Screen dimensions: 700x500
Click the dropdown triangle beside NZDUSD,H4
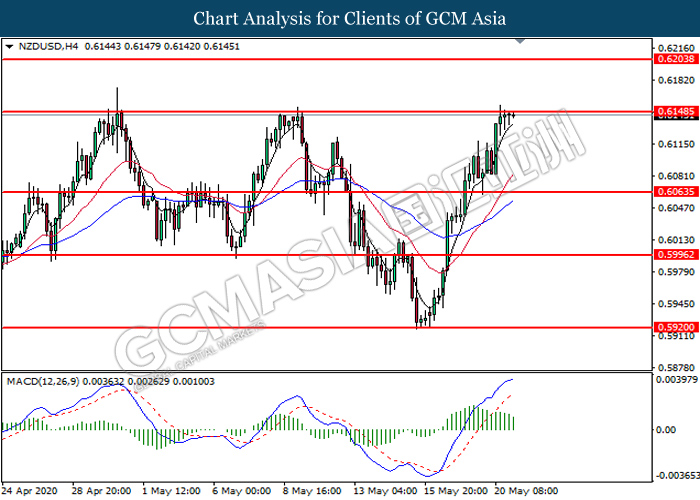pos(10,46)
